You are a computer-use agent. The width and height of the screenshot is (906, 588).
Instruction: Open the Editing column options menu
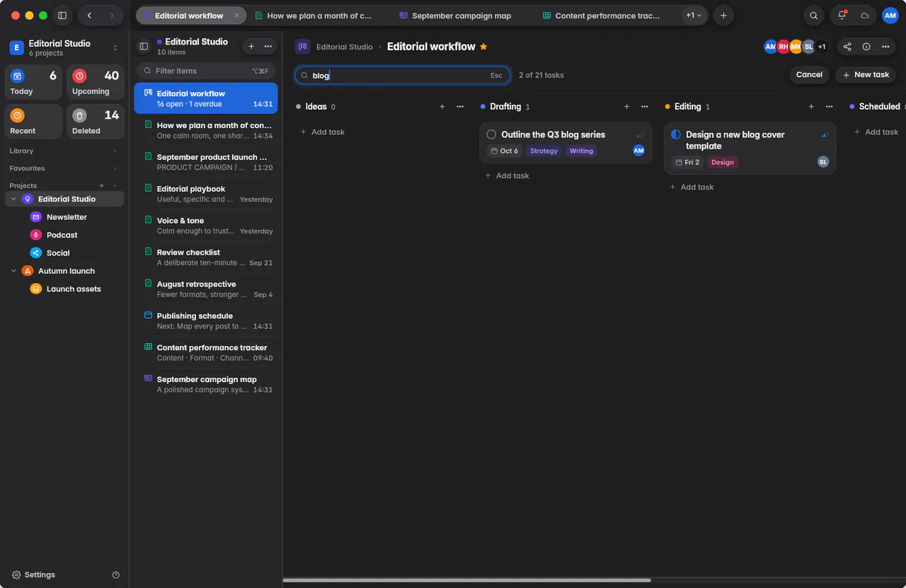830,107
